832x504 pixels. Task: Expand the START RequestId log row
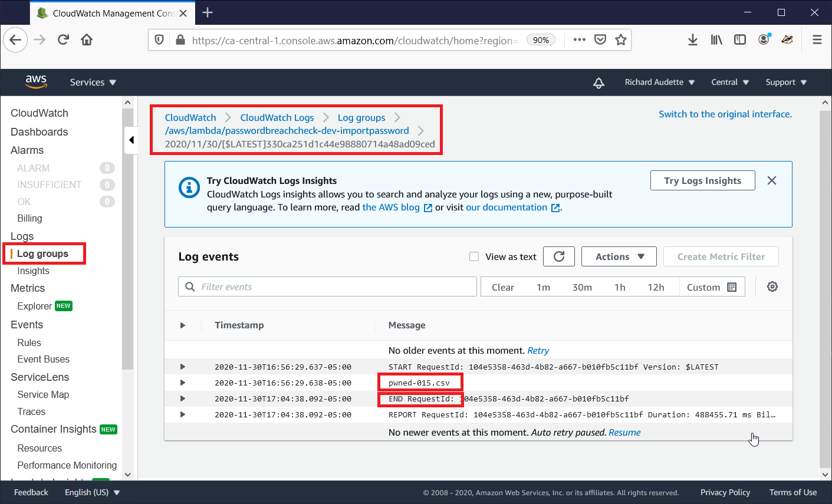tap(183, 367)
